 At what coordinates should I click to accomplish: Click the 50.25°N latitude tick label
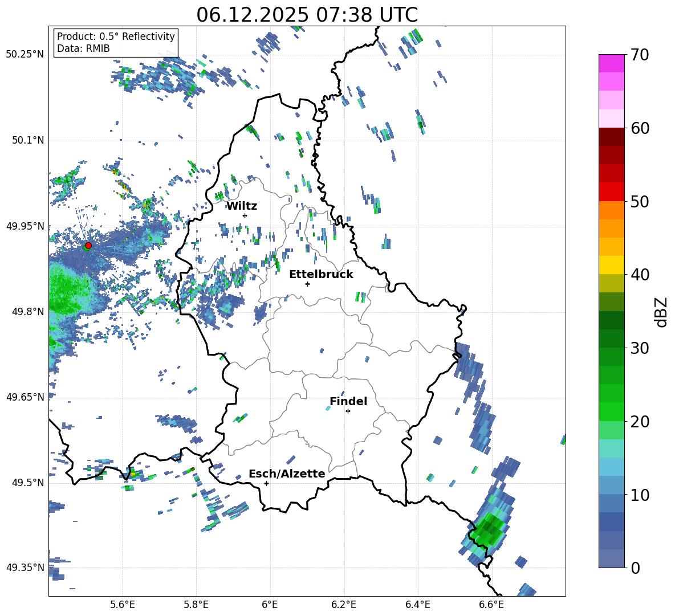pyautogui.click(x=25, y=54)
